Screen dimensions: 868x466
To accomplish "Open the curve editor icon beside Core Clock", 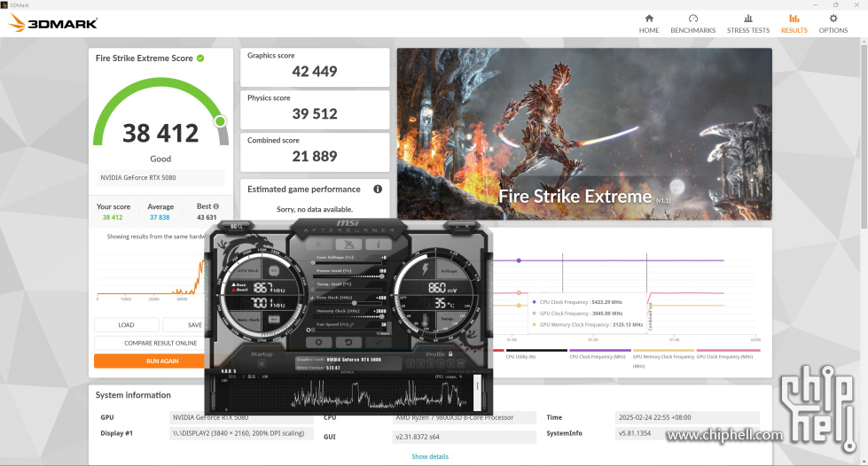I will pos(312,298).
